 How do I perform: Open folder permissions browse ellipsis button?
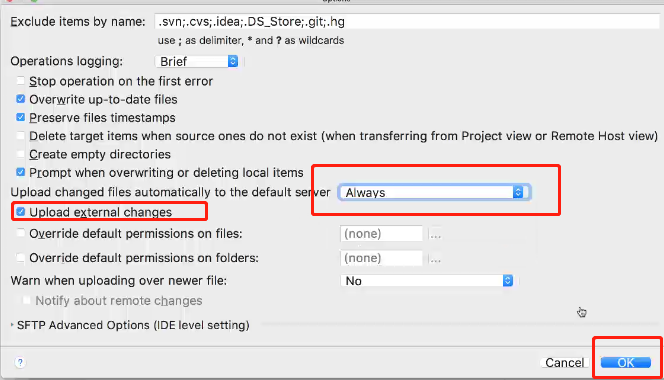click(435, 258)
